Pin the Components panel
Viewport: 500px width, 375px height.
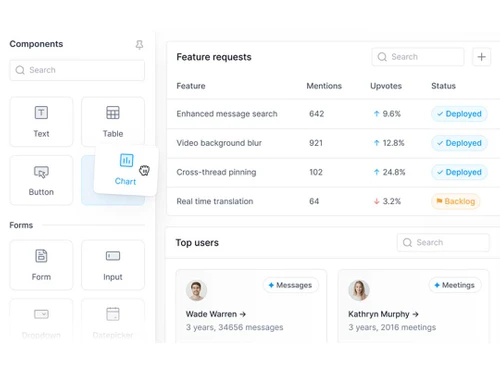tap(139, 45)
